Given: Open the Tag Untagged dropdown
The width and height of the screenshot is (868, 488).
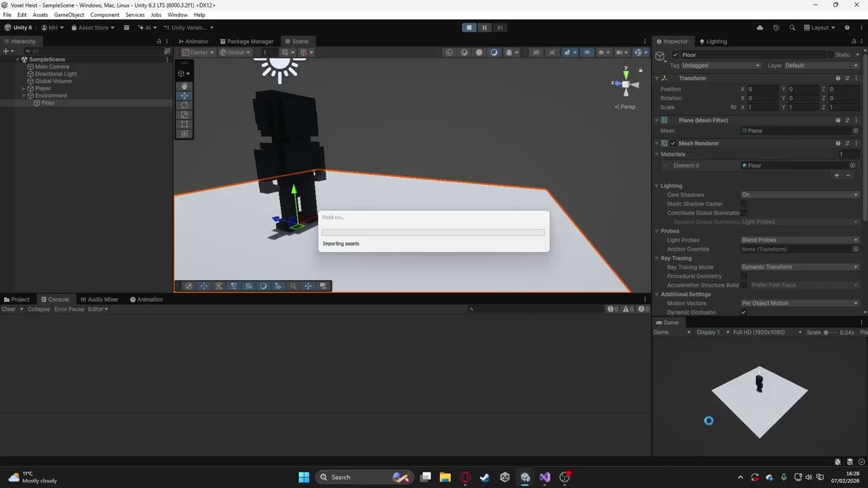Looking at the screenshot, I should pyautogui.click(x=720, y=66).
